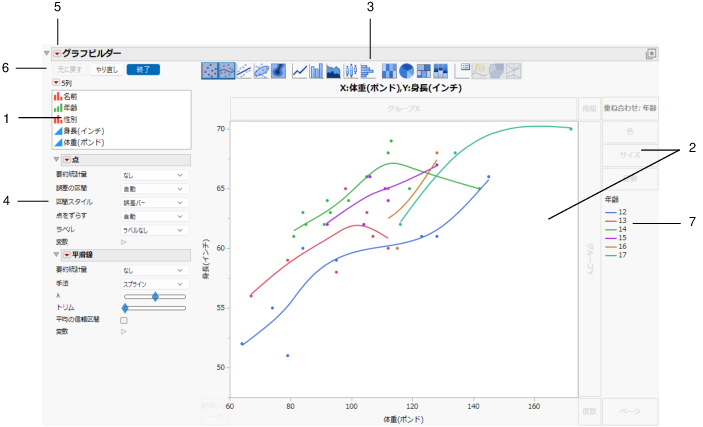Click the 終了 button

[x=143, y=70]
